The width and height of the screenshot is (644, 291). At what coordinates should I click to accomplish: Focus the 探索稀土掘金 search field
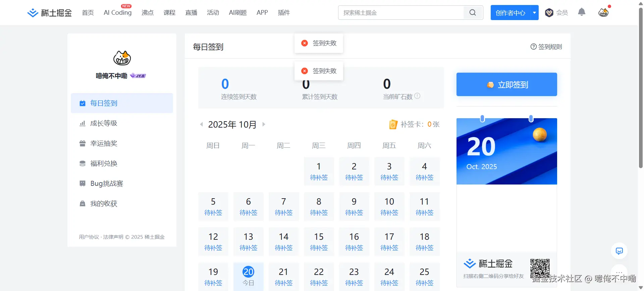[x=401, y=13]
